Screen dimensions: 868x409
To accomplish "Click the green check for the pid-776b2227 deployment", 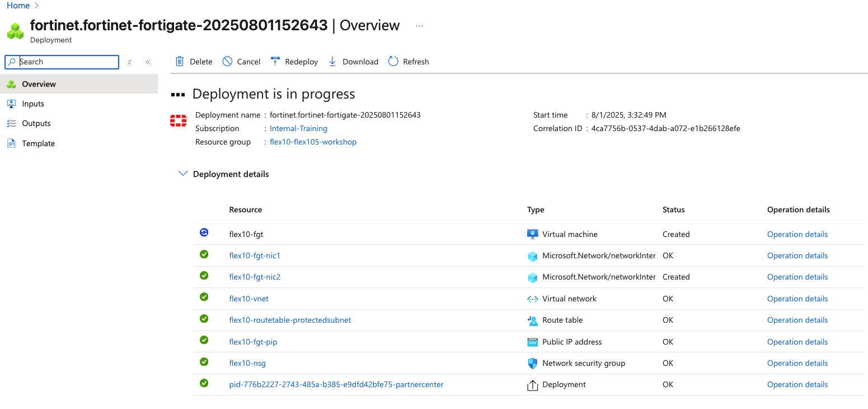I will [204, 383].
